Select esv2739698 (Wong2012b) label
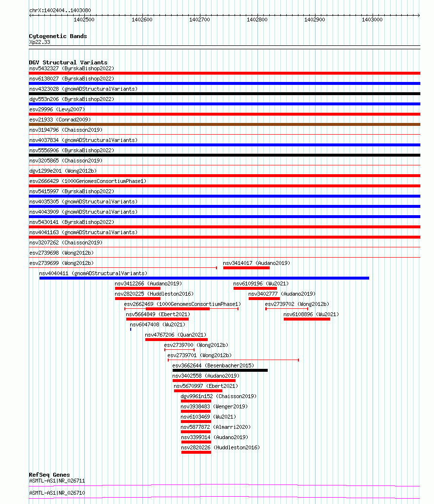434x504 pixels. click(61, 253)
